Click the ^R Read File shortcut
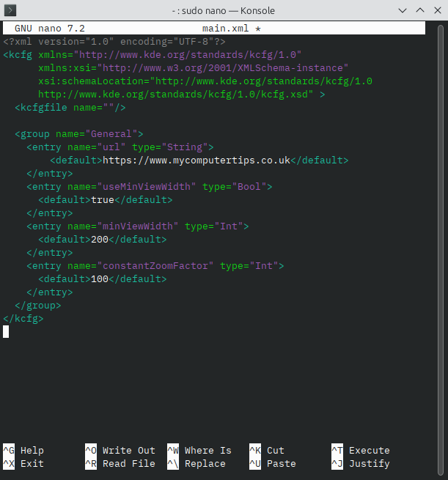This screenshot has width=448, height=480. [120, 464]
